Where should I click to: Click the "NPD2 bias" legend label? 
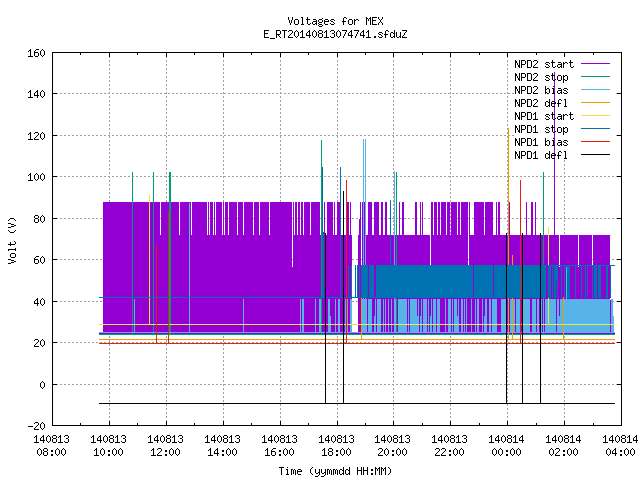[541, 90]
